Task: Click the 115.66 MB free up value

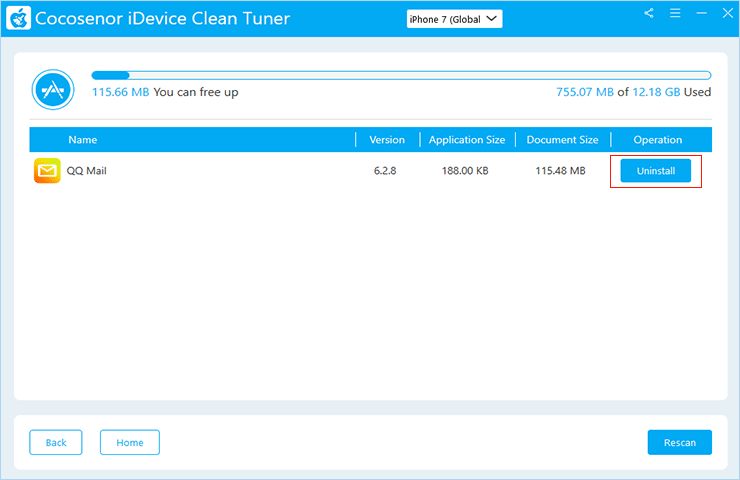Action: tap(120, 92)
